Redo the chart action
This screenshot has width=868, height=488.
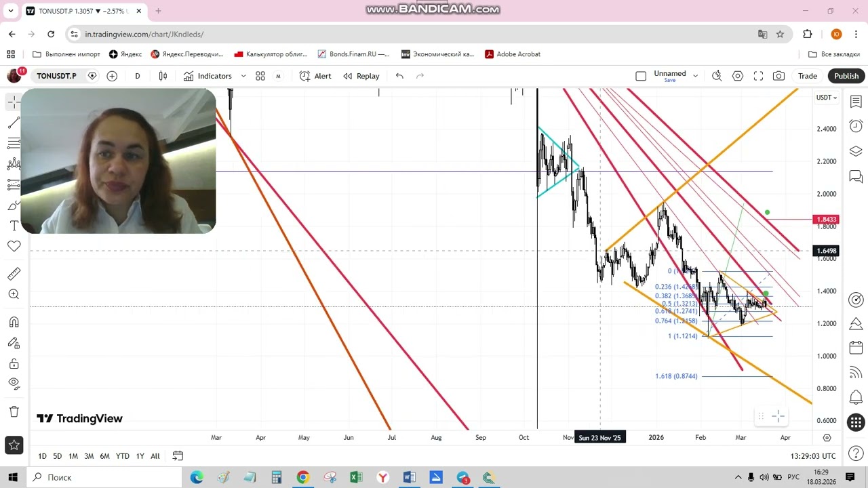pos(420,76)
